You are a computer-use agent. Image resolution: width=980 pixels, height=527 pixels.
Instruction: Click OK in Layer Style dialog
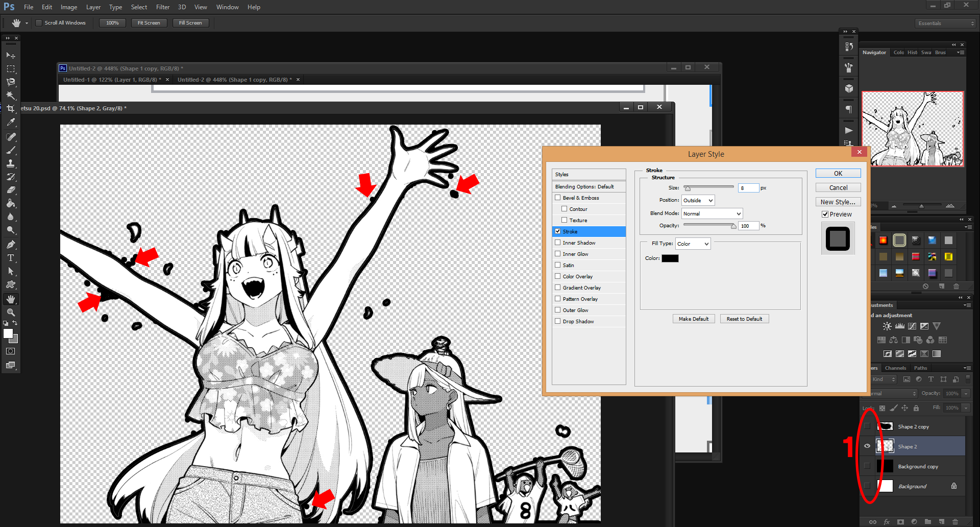coord(838,174)
